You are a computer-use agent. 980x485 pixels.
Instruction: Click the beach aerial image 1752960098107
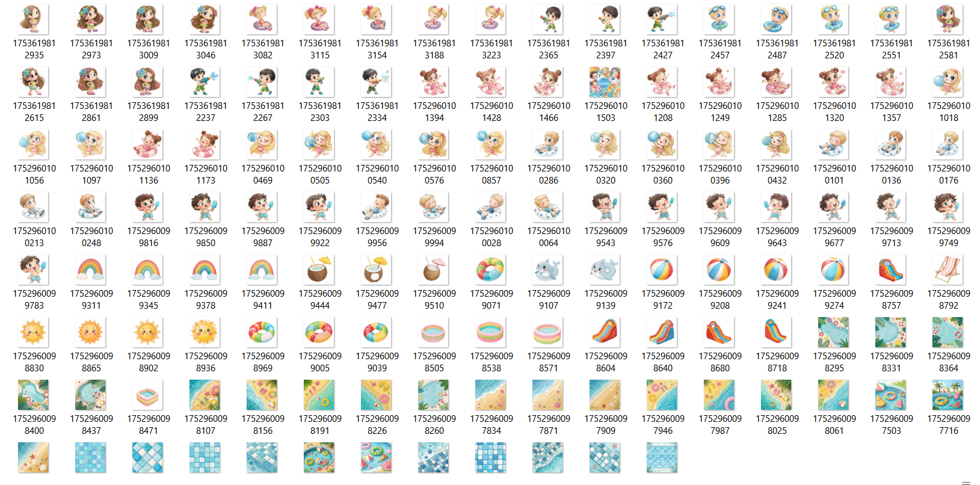click(205, 395)
